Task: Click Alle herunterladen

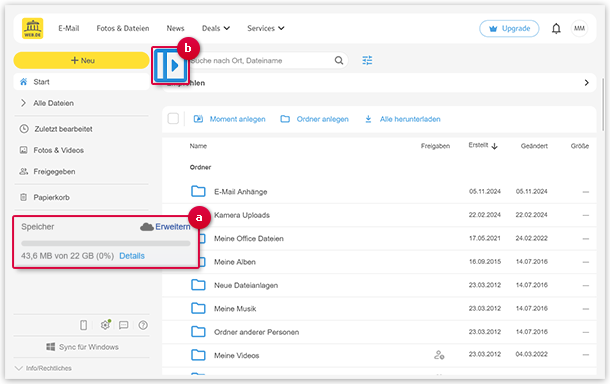Action: (x=403, y=119)
